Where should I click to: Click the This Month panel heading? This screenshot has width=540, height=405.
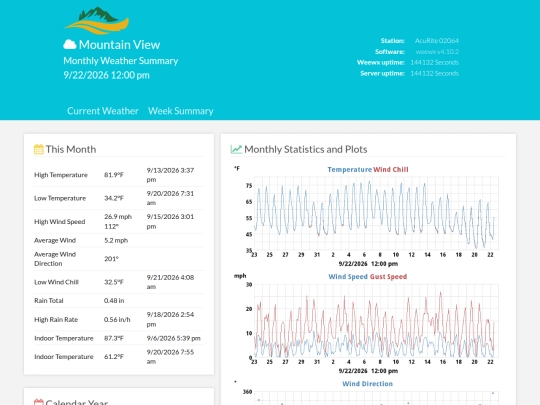pos(71,149)
